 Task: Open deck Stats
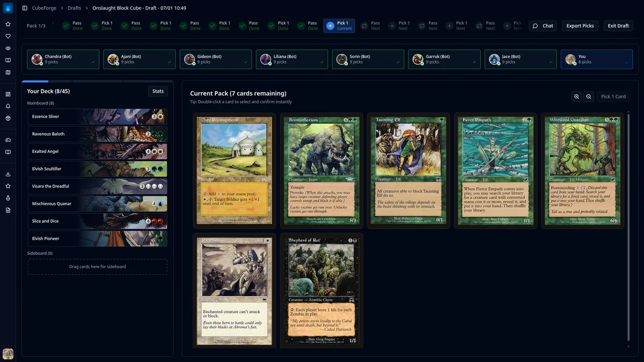158,91
